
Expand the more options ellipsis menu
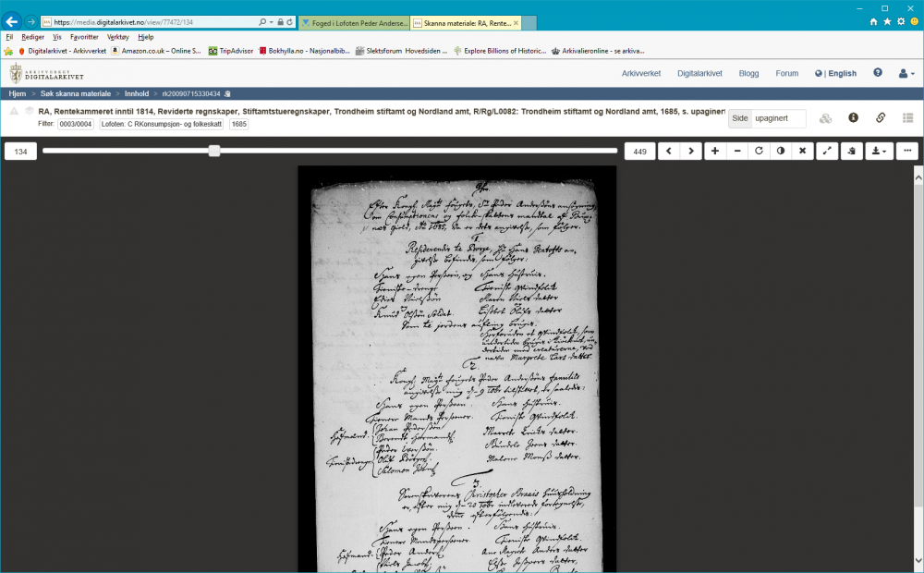coord(907,151)
